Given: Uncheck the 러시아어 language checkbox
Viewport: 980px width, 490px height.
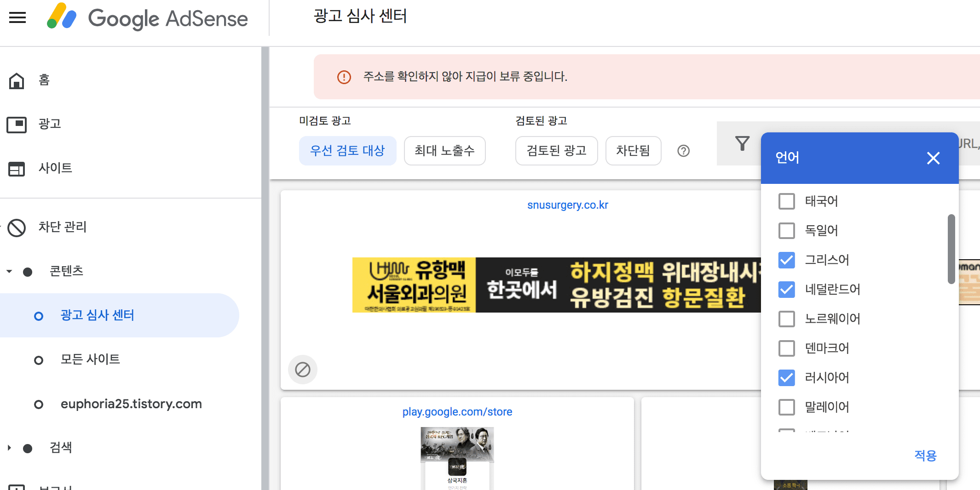Looking at the screenshot, I should click(x=787, y=377).
